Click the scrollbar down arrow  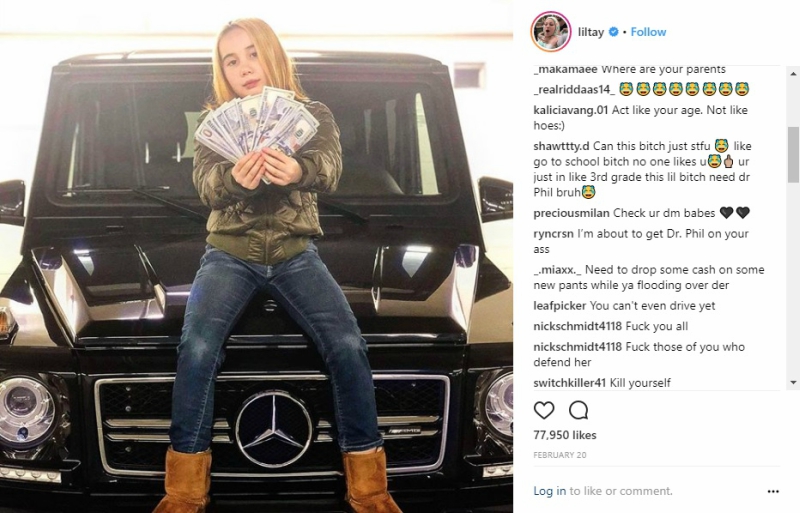pyautogui.click(x=793, y=382)
